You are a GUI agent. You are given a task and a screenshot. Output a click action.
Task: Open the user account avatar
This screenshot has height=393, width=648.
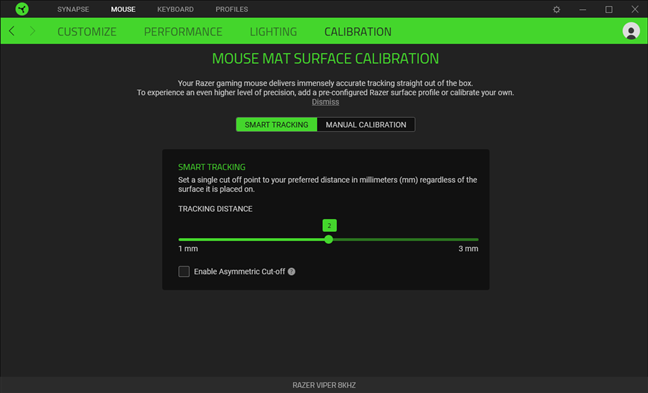point(631,31)
